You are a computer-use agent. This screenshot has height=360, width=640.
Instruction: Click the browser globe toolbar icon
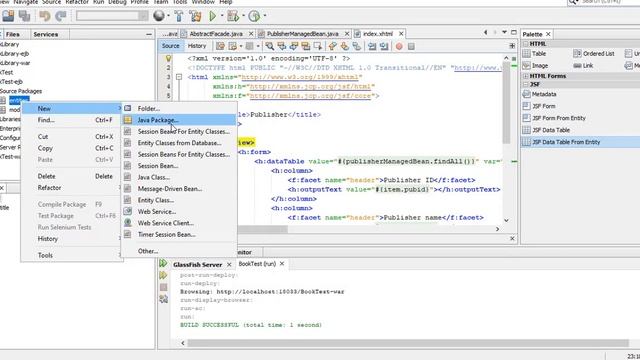pyautogui.click(x=159, y=16)
